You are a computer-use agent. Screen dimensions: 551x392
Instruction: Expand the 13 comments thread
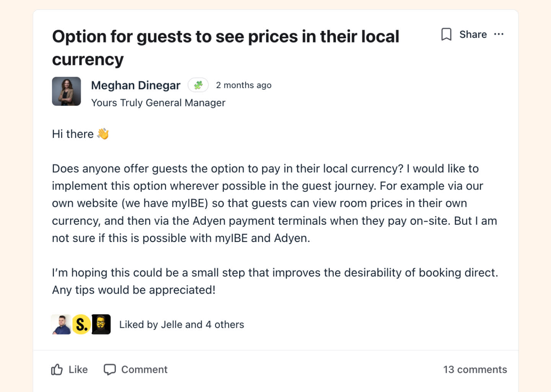point(475,369)
